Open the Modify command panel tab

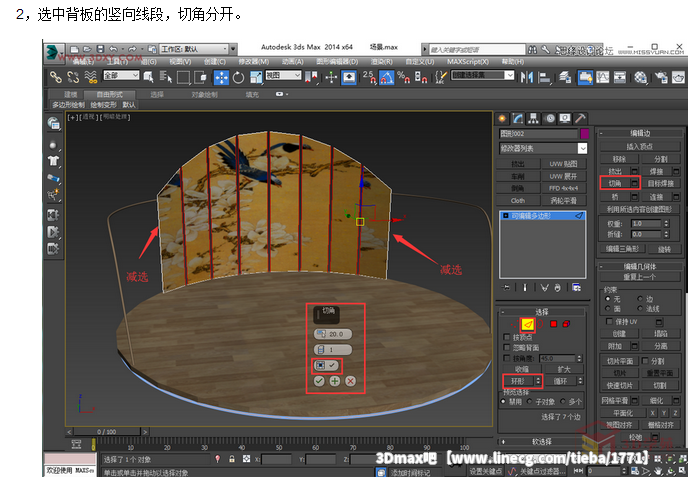518,118
